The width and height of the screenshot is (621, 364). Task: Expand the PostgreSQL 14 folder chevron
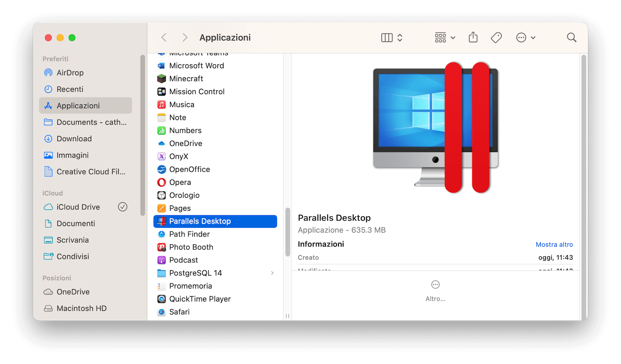(x=272, y=273)
